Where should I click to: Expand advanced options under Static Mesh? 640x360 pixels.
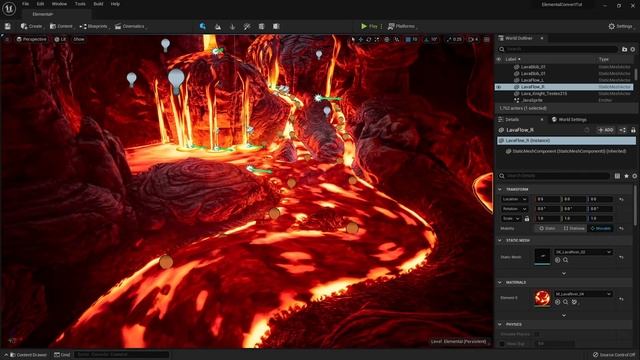tap(564, 273)
